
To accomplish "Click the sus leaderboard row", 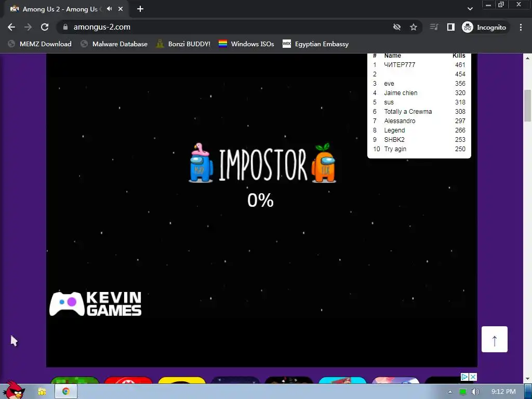I will pos(419,102).
